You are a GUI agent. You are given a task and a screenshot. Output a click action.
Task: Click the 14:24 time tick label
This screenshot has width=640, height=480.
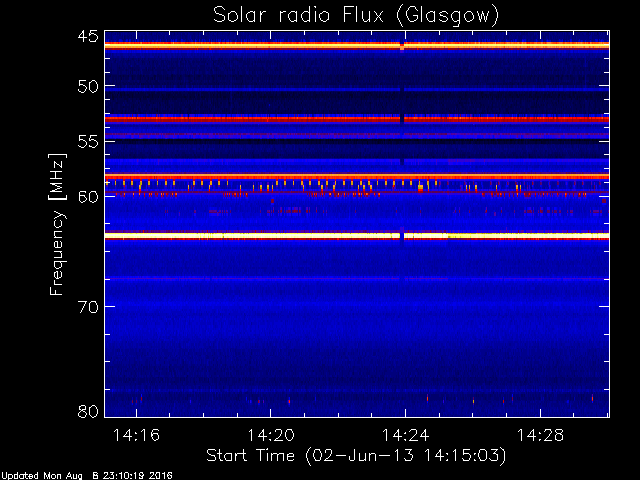[405, 435]
